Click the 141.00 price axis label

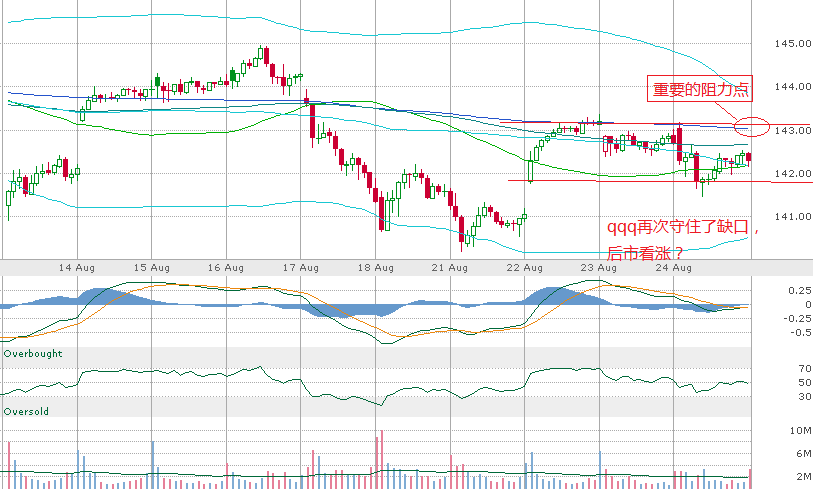click(x=791, y=217)
